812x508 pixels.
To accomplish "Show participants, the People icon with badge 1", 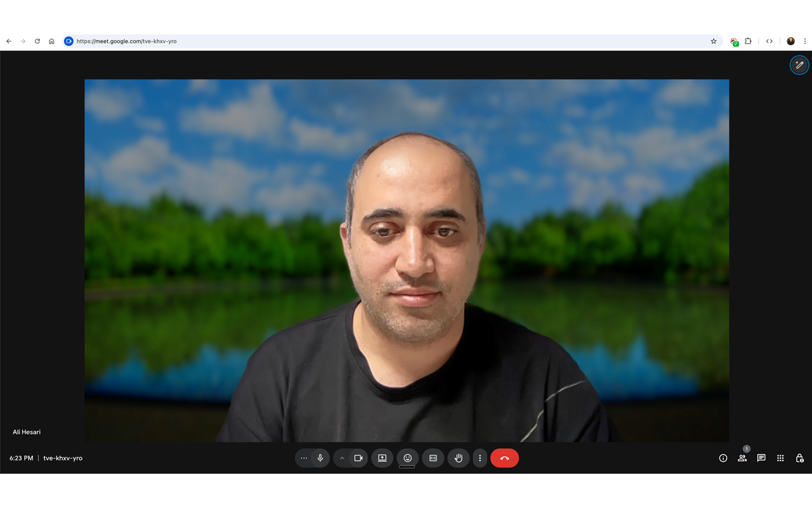I will tap(742, 458).
